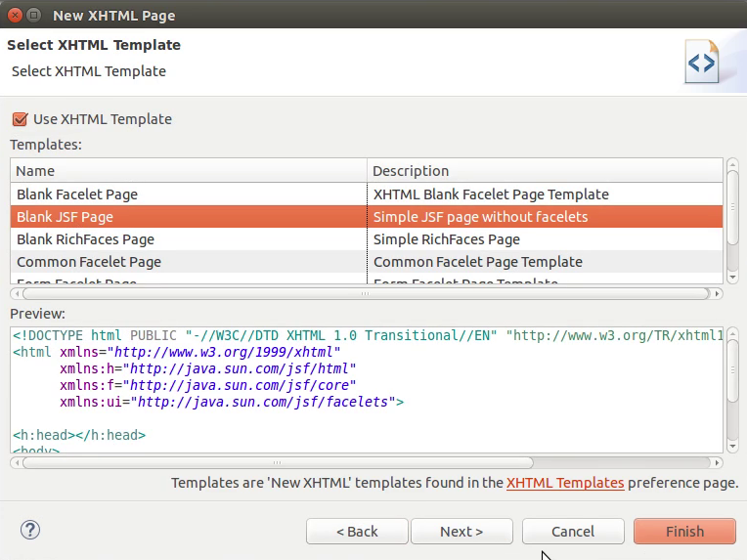Click the preview vertical scrollbar thumb
The width and height of the screenshot is (747, 560).
pyautogui.click(x=732, y=370)
